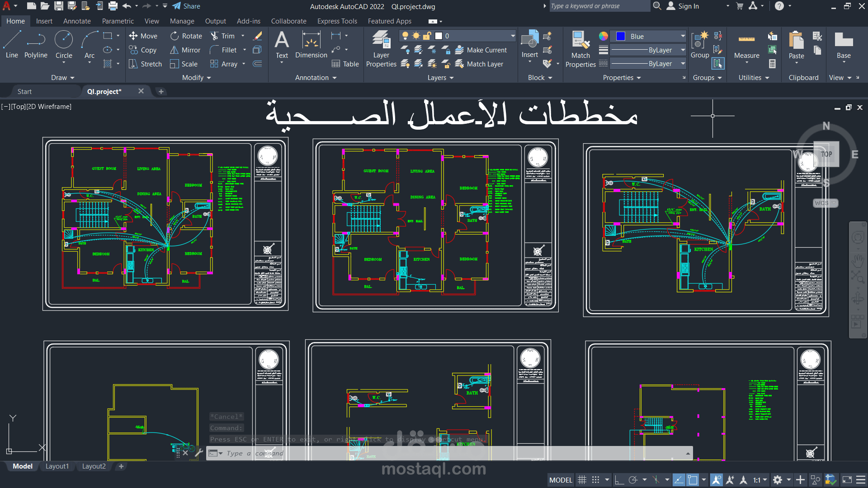The width and height of the screenshot is (868, 488).
Task: Open the layer selection dropdown
Action: (x=512, y=35)
